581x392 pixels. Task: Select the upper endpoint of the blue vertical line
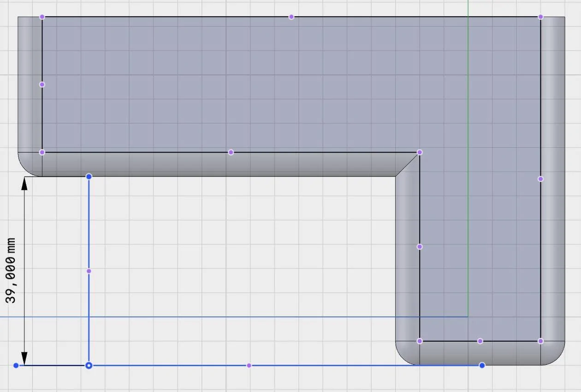point(89,176)
